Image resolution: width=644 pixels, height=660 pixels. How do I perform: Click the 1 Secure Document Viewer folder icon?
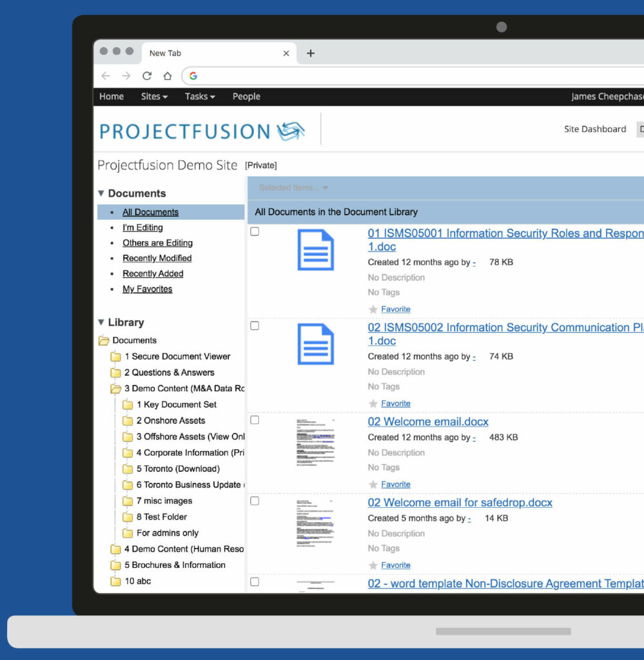(115, 356)
